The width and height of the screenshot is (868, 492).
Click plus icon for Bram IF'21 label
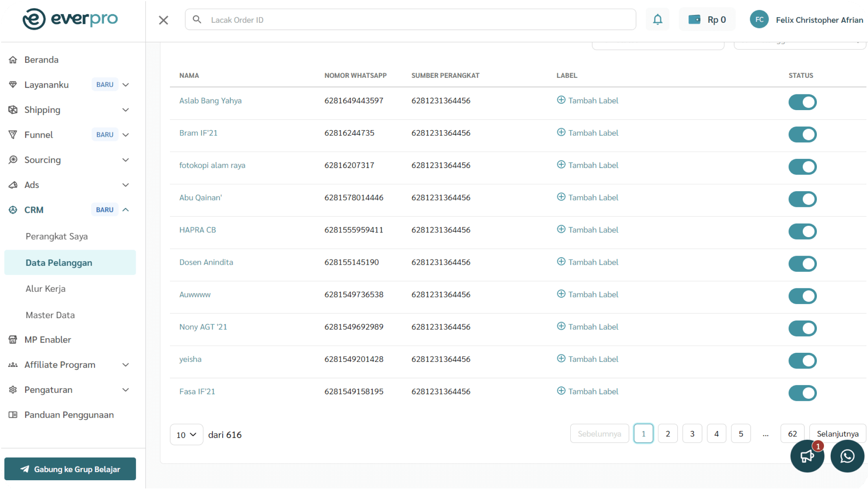(x=561, y=132)
